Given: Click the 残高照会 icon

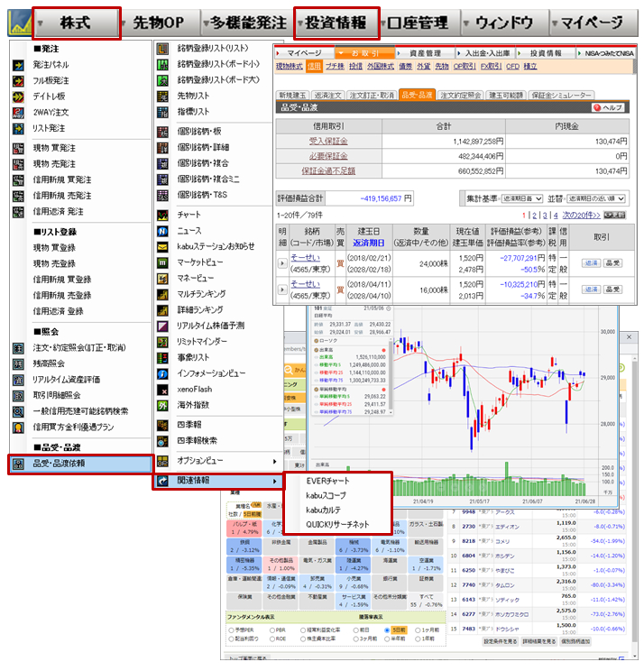Looking at the screenshot, I should tap(18, 363).
